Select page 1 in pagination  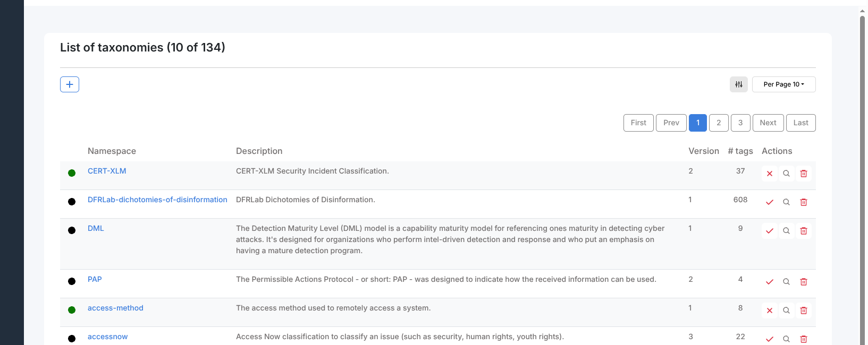(x=698, y=123)
